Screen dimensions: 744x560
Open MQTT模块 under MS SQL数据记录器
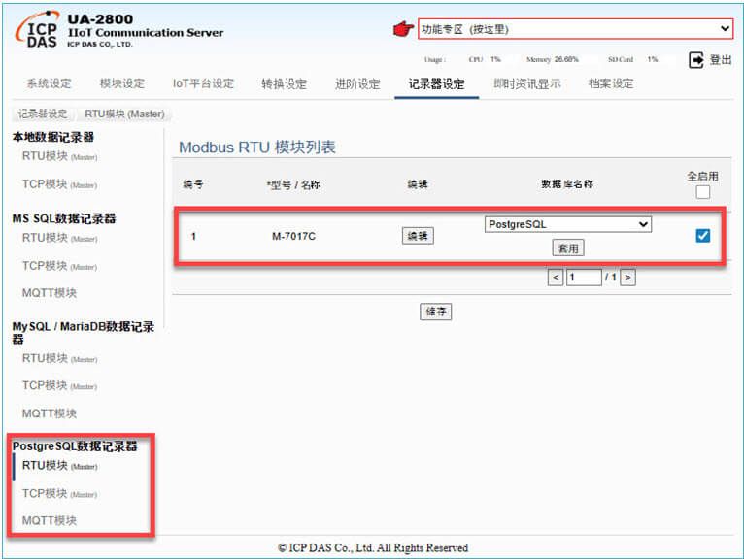click(x=50, y=293)
